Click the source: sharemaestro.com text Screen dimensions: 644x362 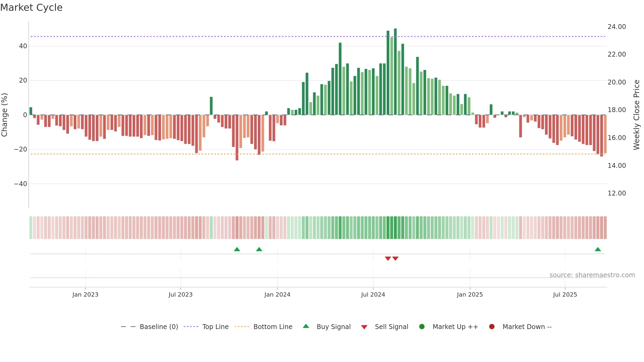[x=592, y=275]
